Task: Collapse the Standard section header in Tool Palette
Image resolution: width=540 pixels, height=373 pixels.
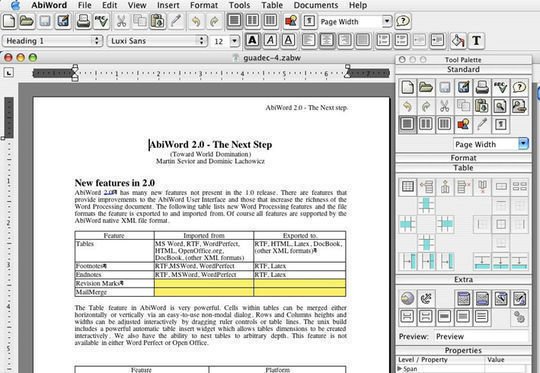Action: pos(463,70)
